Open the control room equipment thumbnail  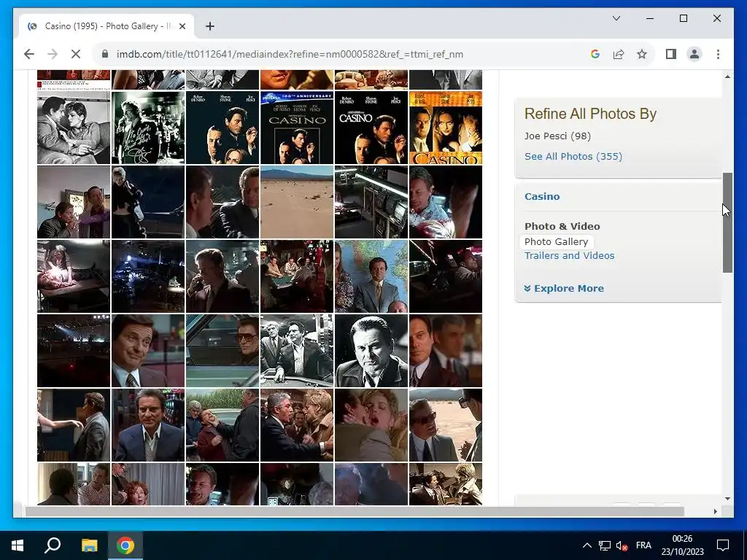click(371, 202)
